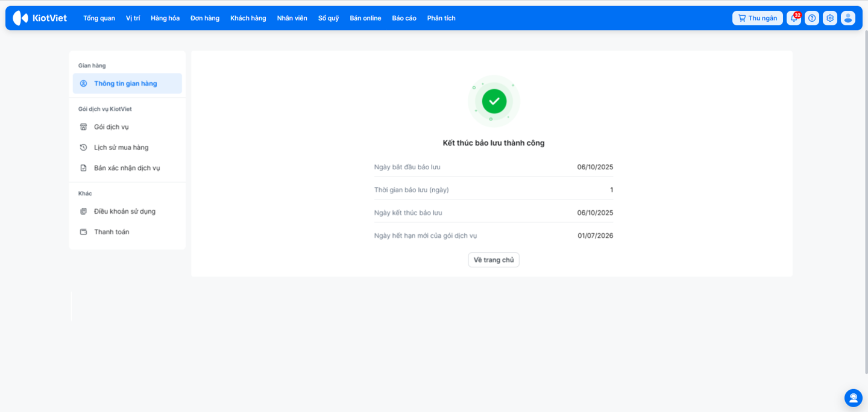The image size is (868, 412).
Task: Click the icon beside Điều khoản sử dụng
Action: [84, 211]
